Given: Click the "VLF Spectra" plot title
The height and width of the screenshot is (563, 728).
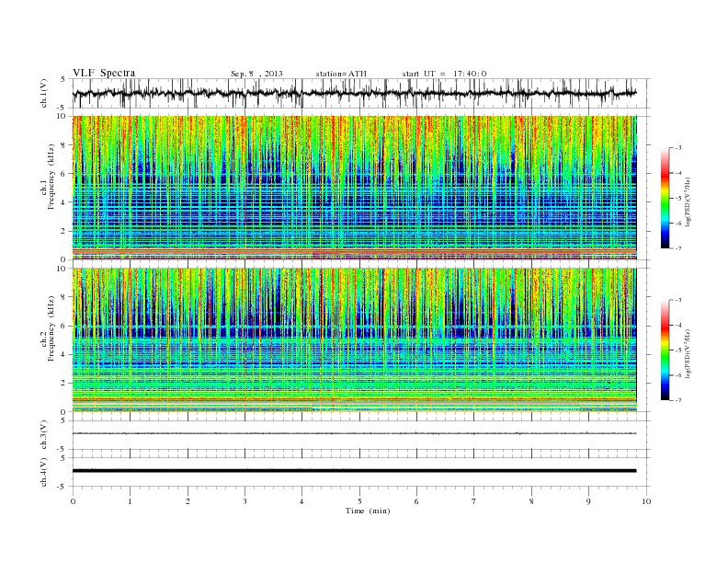Looking at the screenshot, I should click(104, 73).
